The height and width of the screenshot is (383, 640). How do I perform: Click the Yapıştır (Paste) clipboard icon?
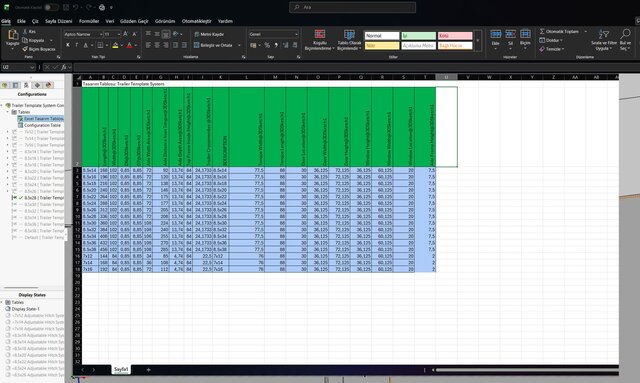[13, 34]
